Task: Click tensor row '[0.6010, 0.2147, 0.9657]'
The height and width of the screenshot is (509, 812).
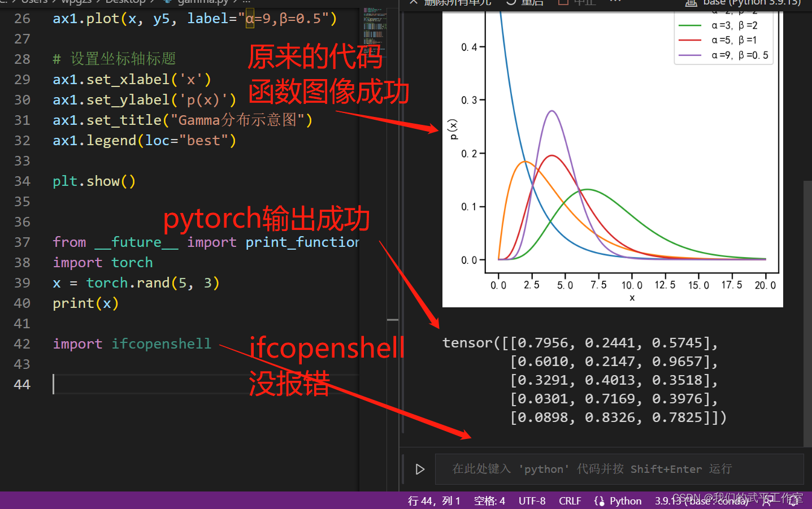Action: (x=614, y=362)
